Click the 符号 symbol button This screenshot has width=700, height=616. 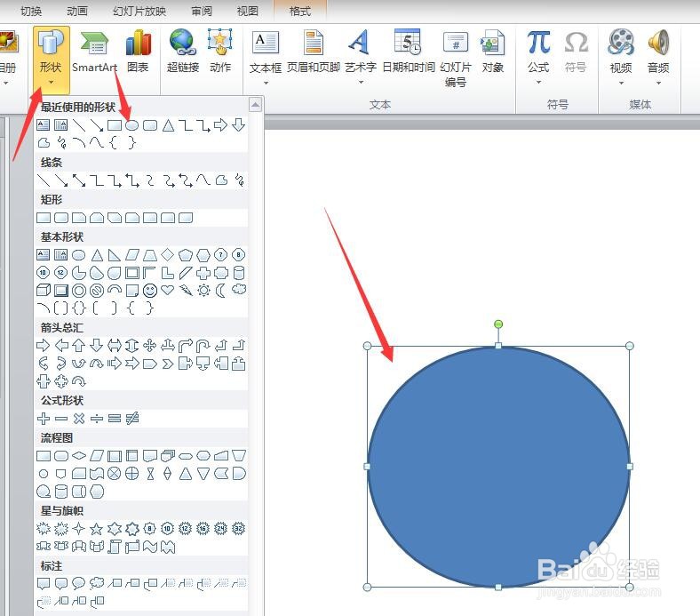(576, 52)
